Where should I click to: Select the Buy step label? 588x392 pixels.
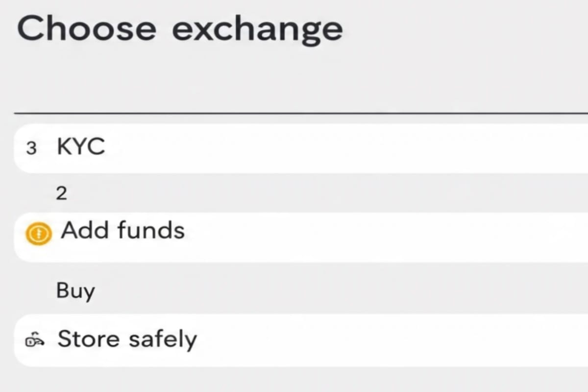[75, 292]
